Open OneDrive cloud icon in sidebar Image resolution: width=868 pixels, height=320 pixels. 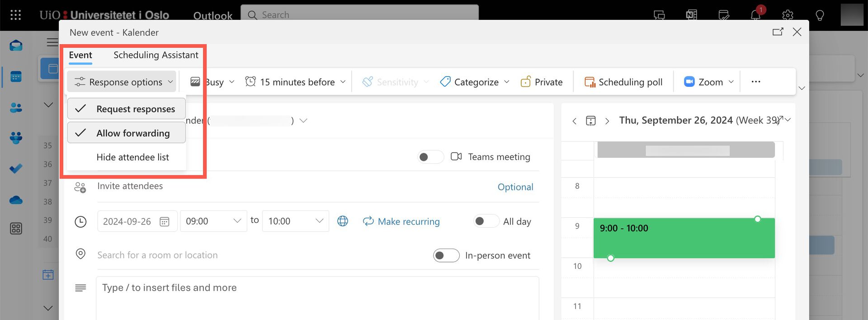(16, 200)
